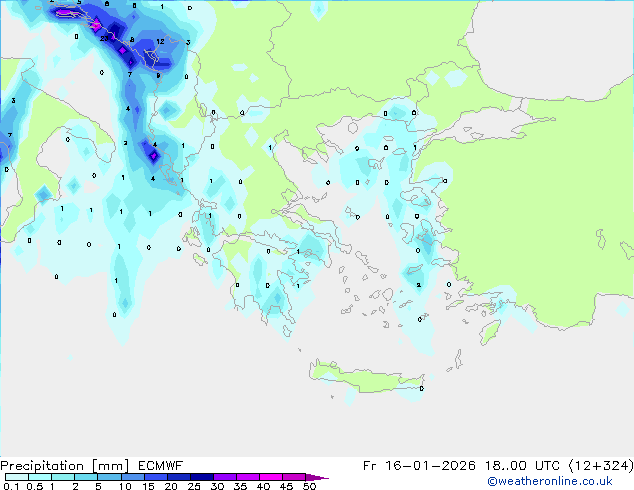This screenshot has height=490, width=634.
Task: Click the 1–2 mm legend color swatch
Action: (63, 477)
